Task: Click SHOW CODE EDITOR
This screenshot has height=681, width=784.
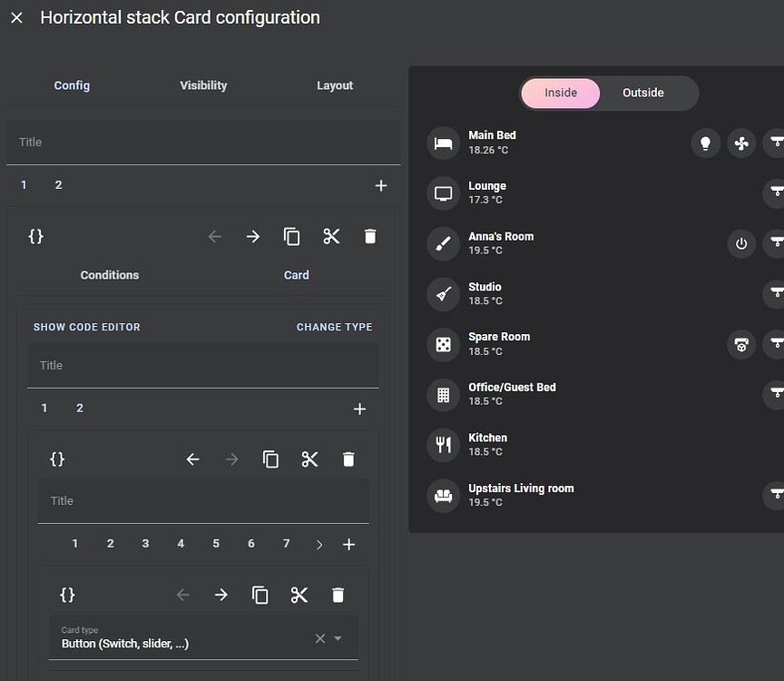Action: pos(87,327)
